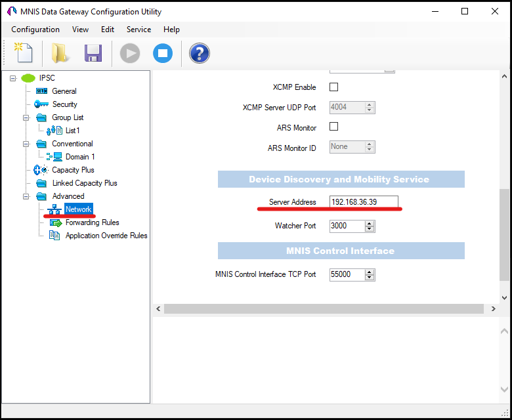512x420 pixels.
Task: Click the horizontal scroll right arrow
Action: [494, 308]
